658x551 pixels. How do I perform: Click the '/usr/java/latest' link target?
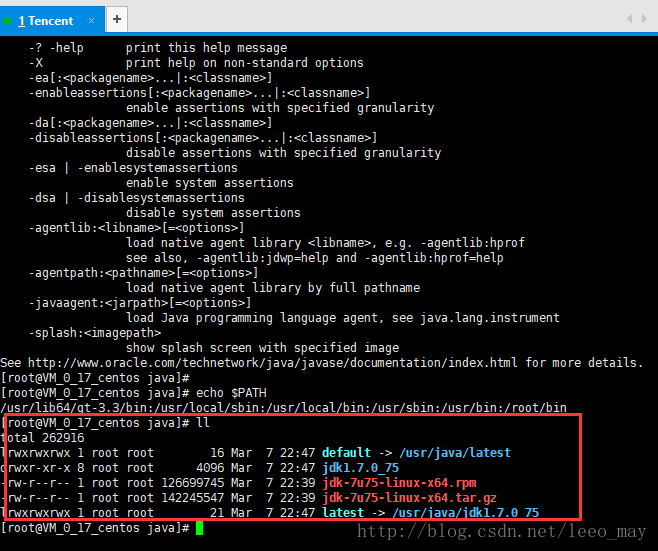(x=455, y=452)
